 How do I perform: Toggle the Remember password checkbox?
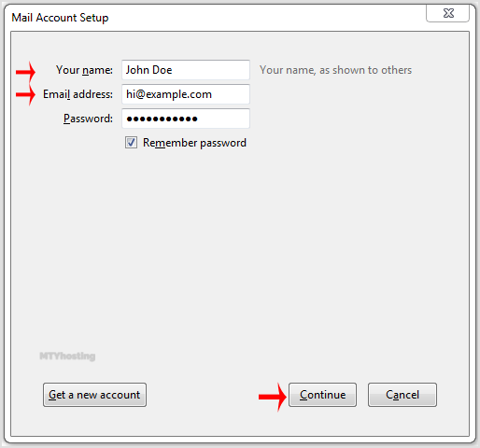point(131,143)
